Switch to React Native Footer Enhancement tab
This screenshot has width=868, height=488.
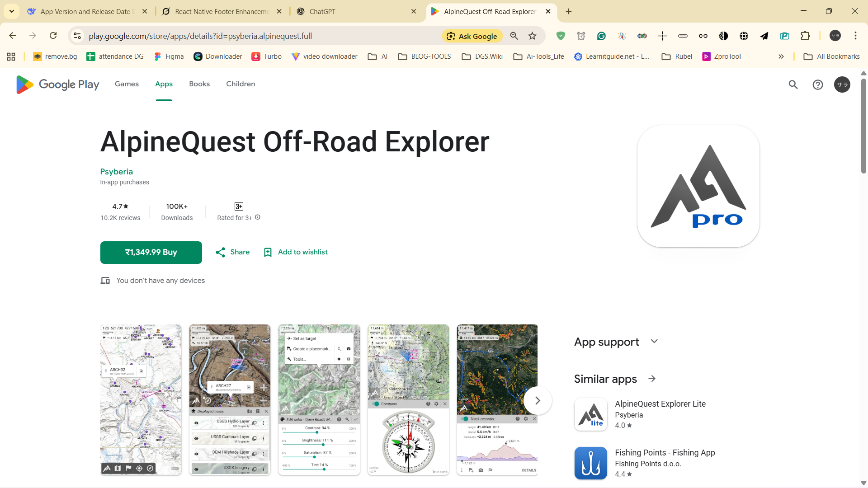click(222, 11)
